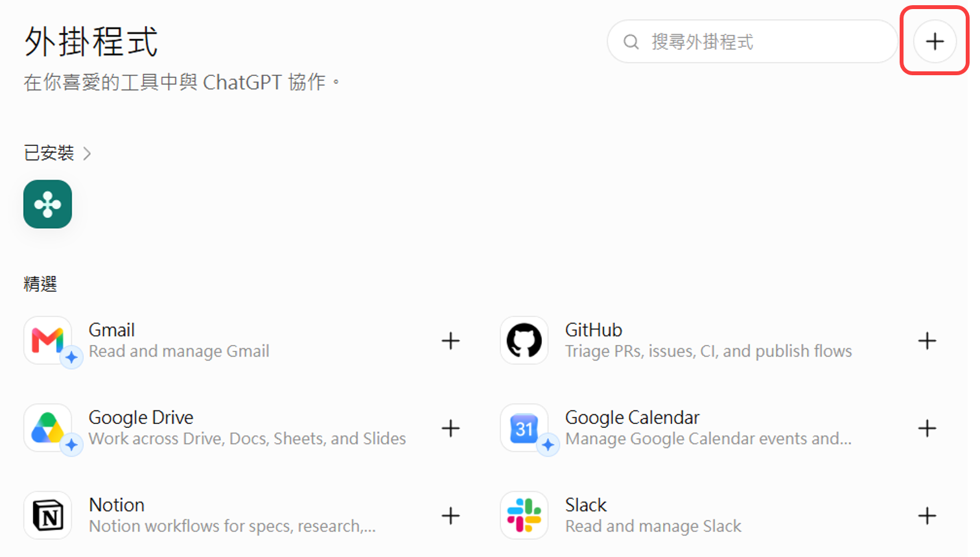The width and height of the screenshot is (980, 557).
Task: Click the plus button beside the search box
Action: pos(934,41)
